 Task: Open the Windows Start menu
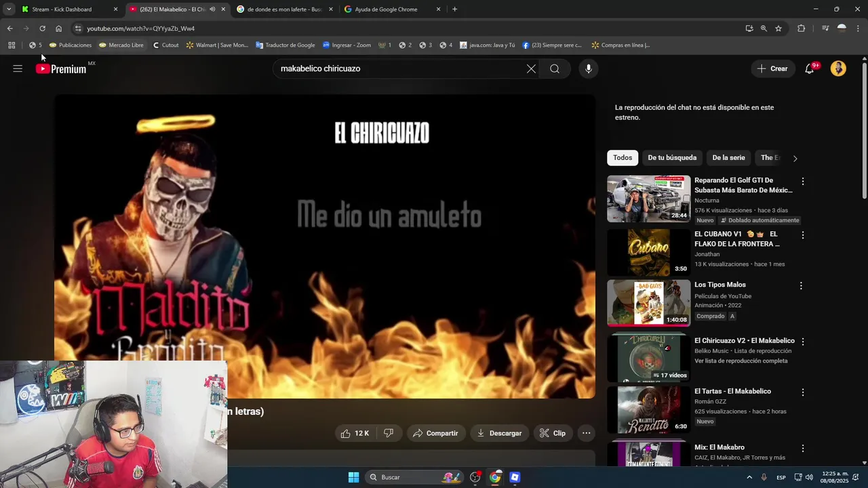click(353, 477)
